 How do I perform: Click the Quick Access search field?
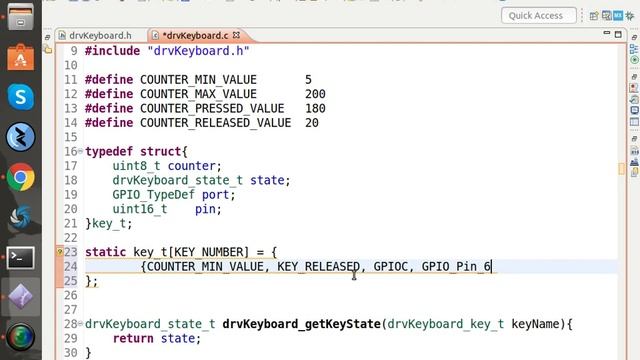[x=538, y=16]
